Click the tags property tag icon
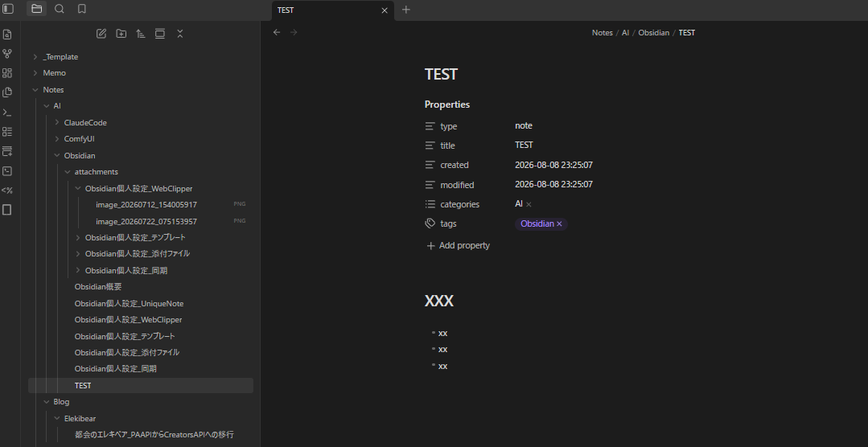The image size is (868, 447). coord(430,223)
